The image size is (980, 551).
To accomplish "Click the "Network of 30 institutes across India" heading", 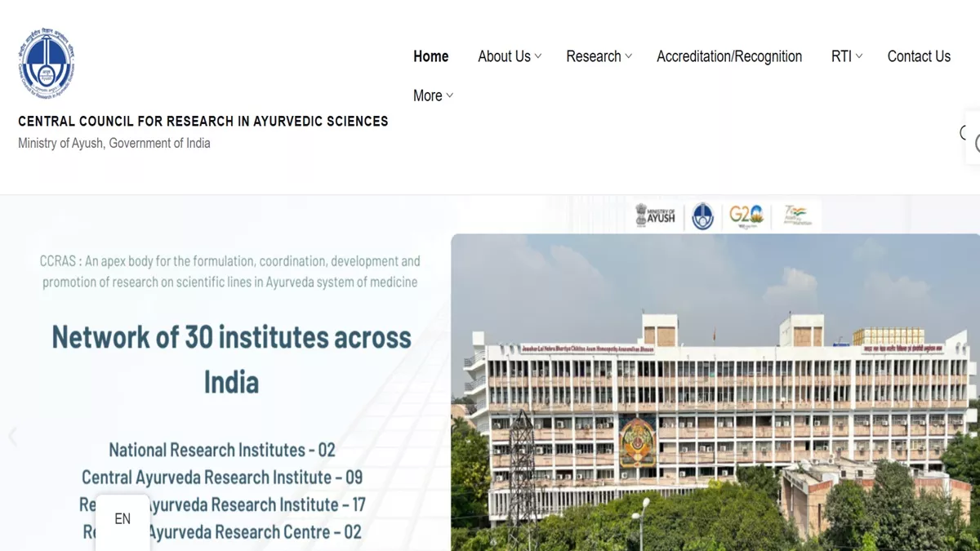I will pyautogui.click(x=231, y=359).
